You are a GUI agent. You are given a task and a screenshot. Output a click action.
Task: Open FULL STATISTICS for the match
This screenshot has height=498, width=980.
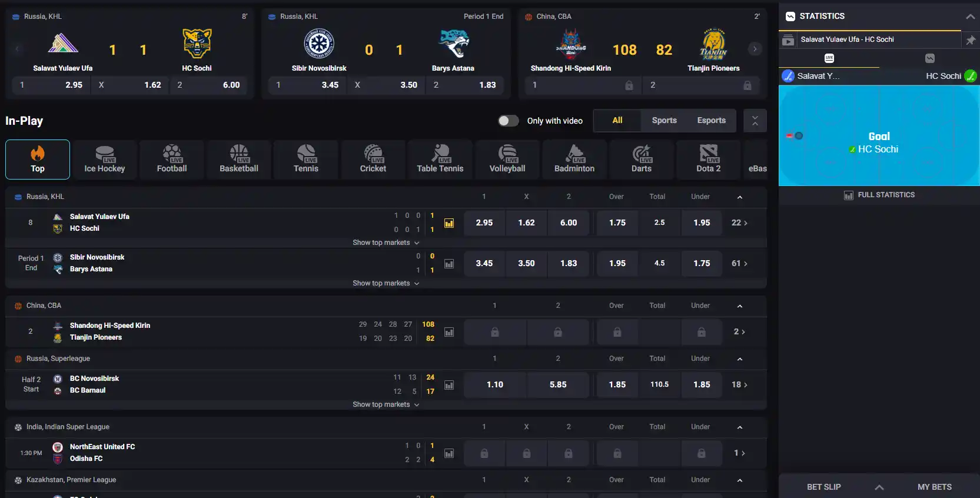(x=879, y=195)
